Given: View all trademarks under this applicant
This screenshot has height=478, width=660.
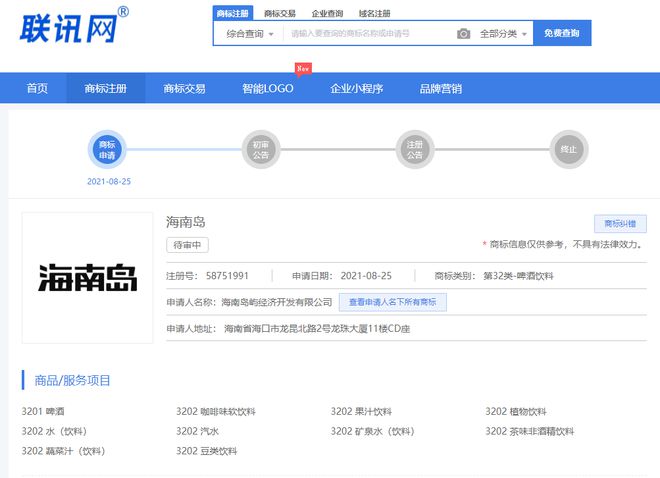Looking at the screenshot, I should click(x=392, y=302).
